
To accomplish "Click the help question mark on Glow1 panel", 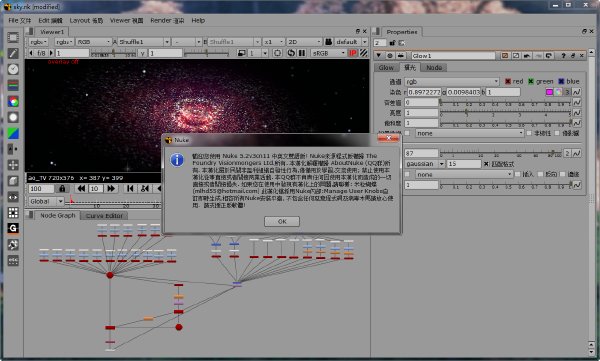I will tap(563, 56).
